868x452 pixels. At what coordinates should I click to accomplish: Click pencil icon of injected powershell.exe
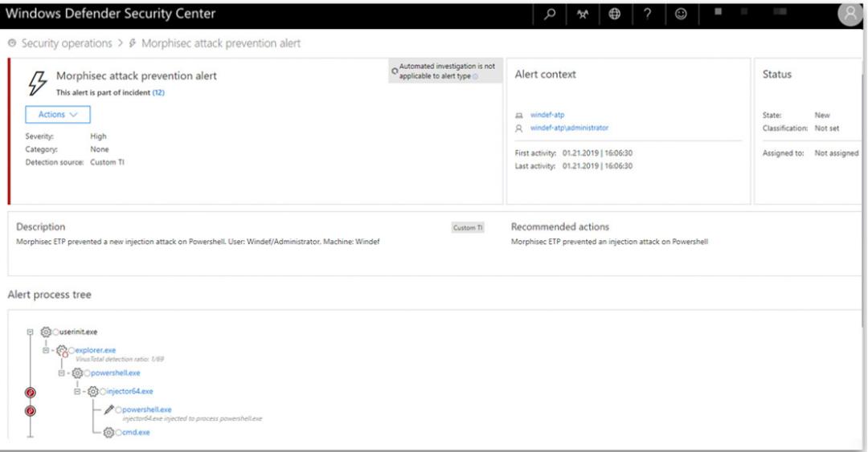click(109, 409)
